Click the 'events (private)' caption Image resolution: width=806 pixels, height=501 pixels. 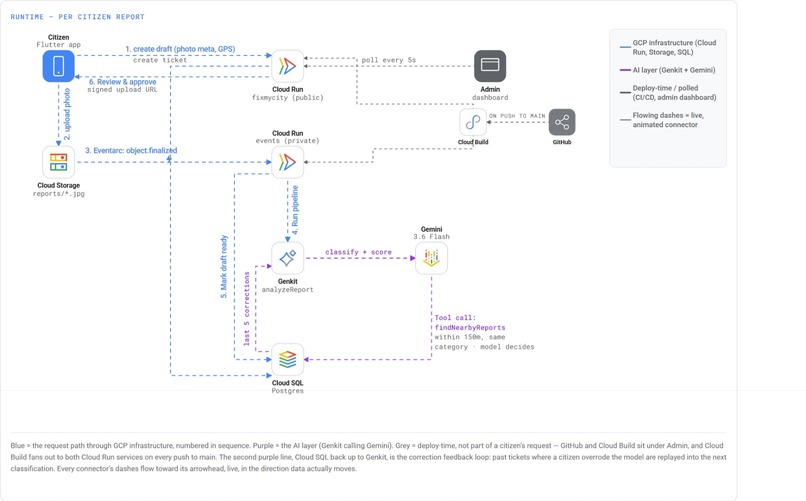tap(287, 141)
